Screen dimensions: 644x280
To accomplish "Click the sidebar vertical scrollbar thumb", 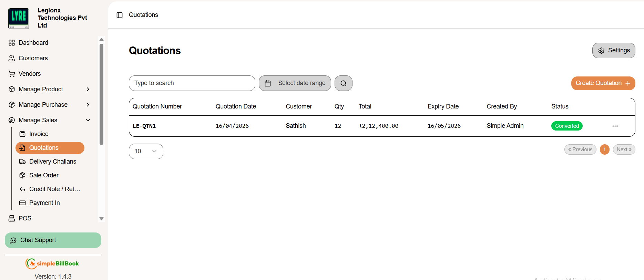I will pyautogui.click(x=101, y=94).
